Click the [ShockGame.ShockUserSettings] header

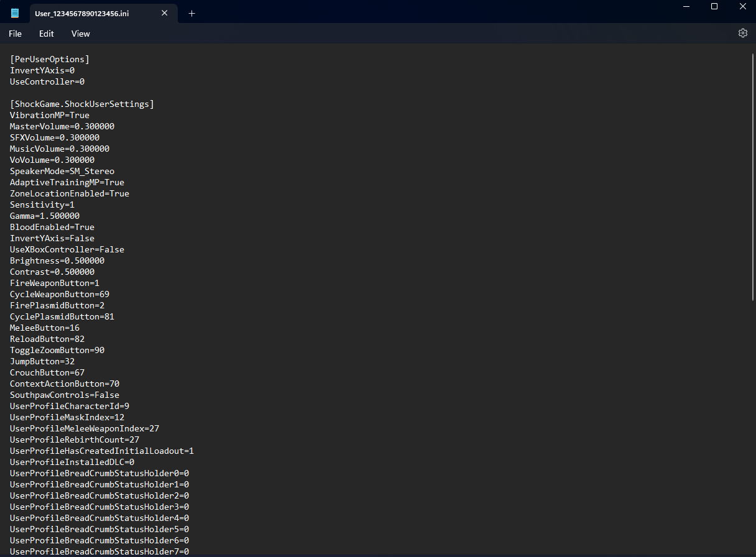tap(81, 104)
